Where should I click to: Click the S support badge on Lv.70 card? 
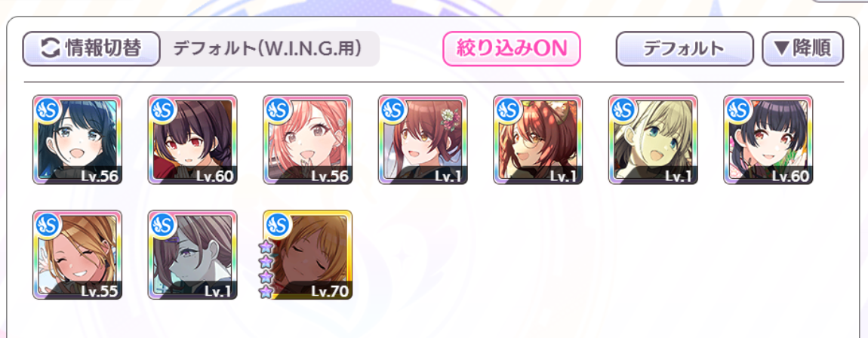(x=278, y=224)
